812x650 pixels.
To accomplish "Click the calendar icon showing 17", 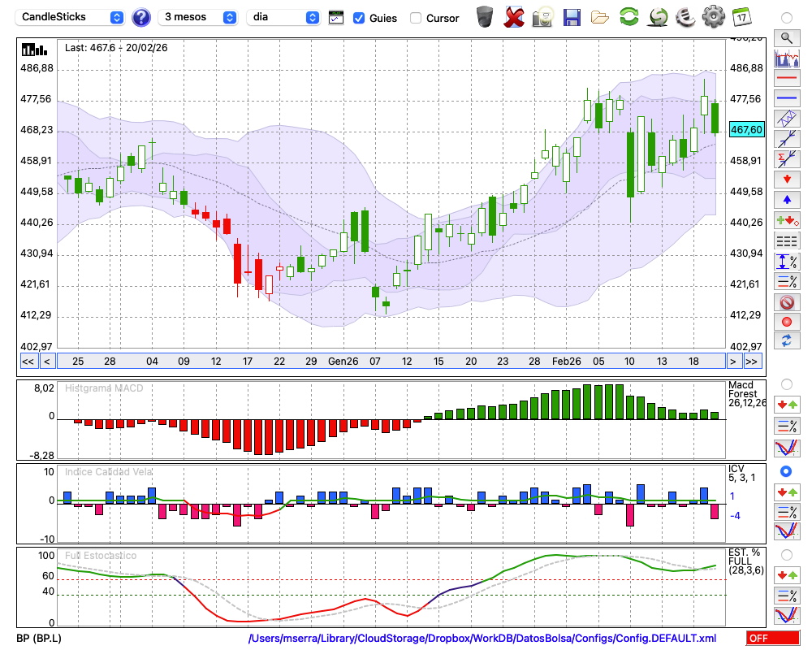I will coord(741,16).
